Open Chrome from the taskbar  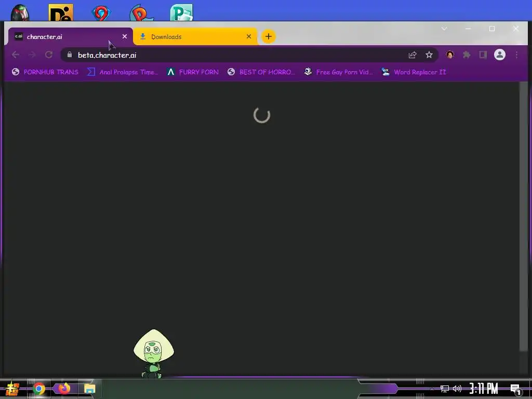point(38,389)
